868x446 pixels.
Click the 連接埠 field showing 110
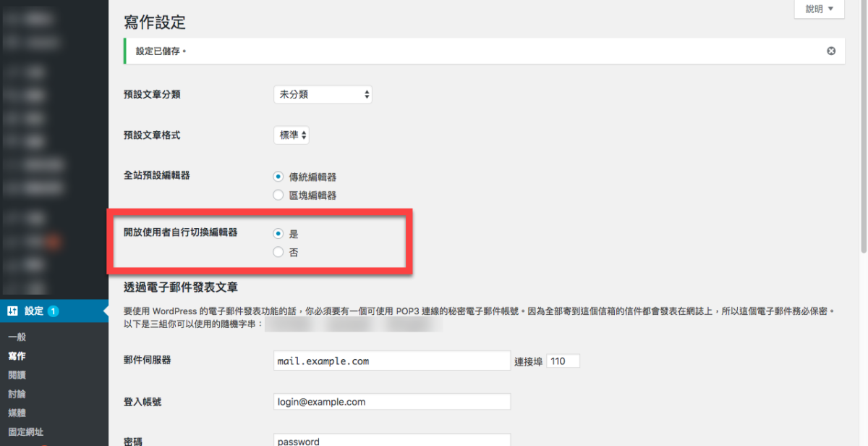[563, 361]
